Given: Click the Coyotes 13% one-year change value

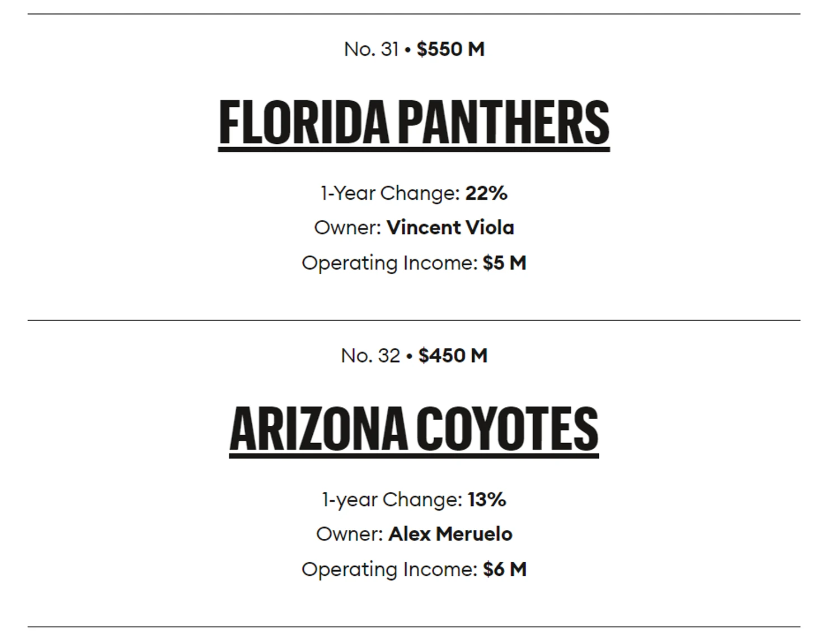Looking at the screenshot, I should (x=487, y=500).
